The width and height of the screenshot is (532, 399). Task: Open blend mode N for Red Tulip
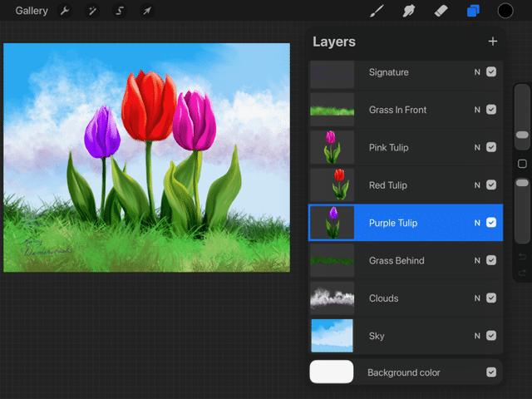(477, 185)
